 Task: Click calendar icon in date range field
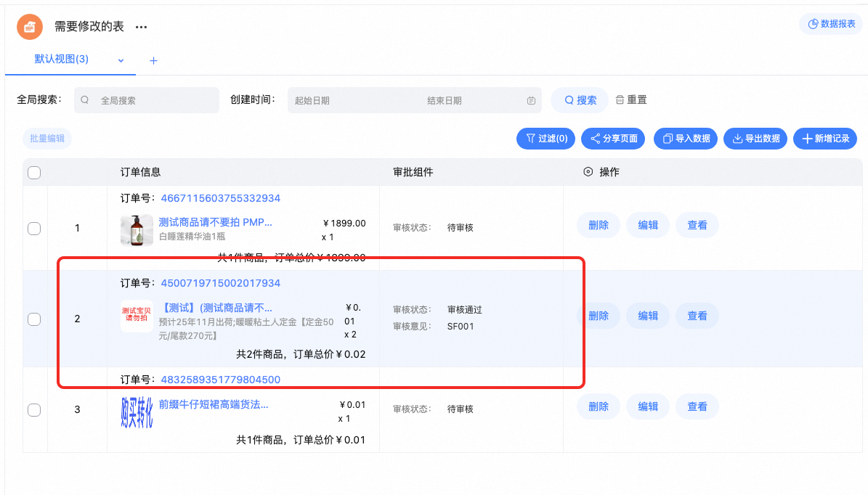pos(531,101)
